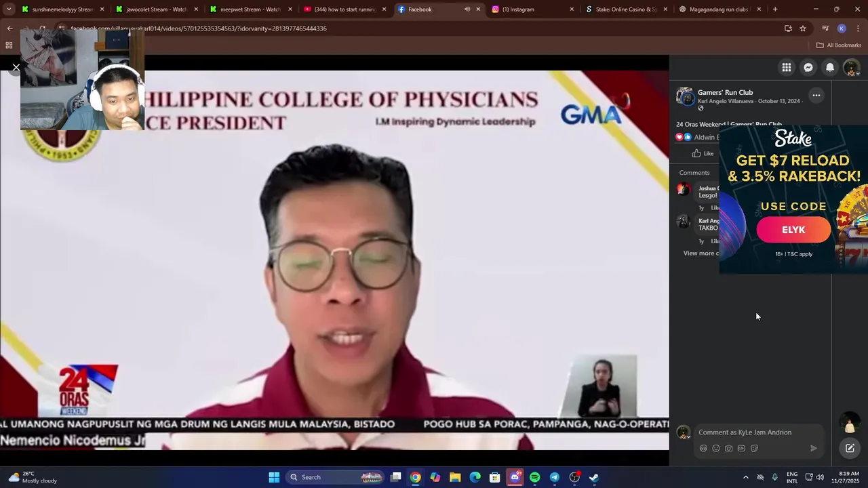
Task: Open the Chrome apps grid in bookmarks bar
Action: coord(9,45)
